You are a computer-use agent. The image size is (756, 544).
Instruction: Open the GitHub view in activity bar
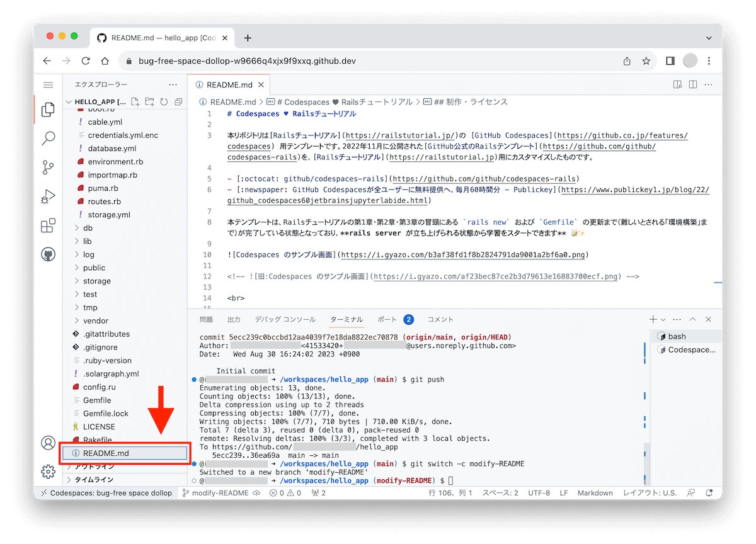(x=48, y=254)
